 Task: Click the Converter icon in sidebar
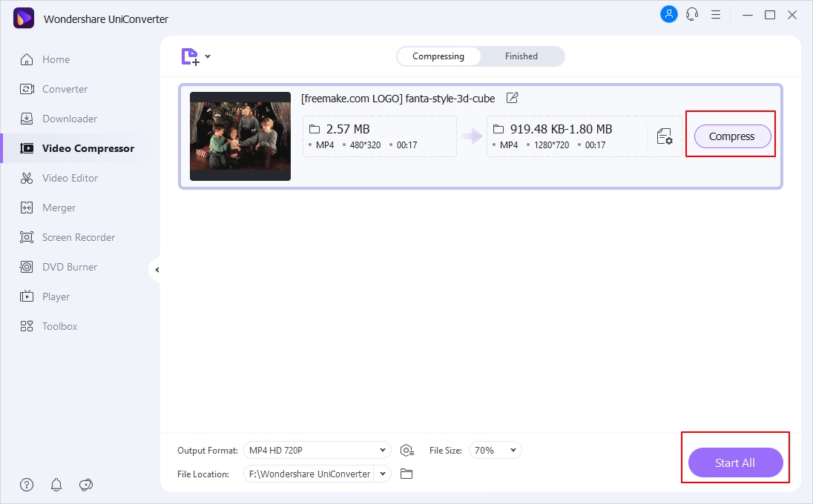click(x=27, y=89)
